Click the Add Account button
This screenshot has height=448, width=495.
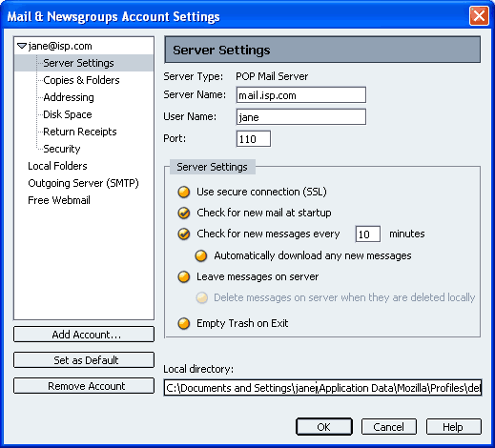point(84,335)
